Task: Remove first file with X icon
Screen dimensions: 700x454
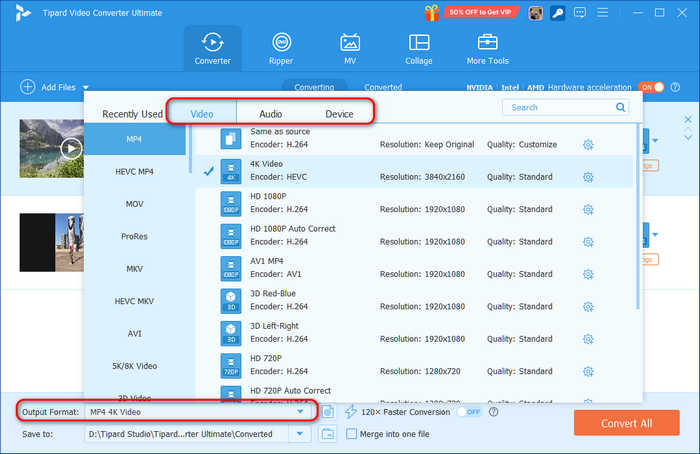Action: pos(688,119)
